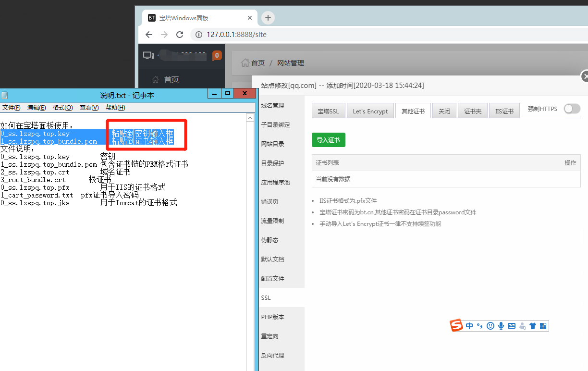Open Notepad 查看(V) menu
588x371 pixels.
pos(89,108)
